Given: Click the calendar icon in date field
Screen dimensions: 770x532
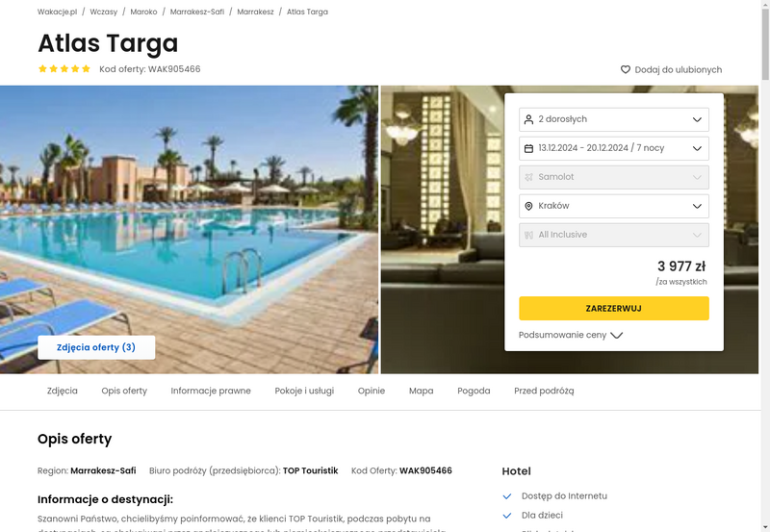Looking at the screenshot, I should 528,148.
